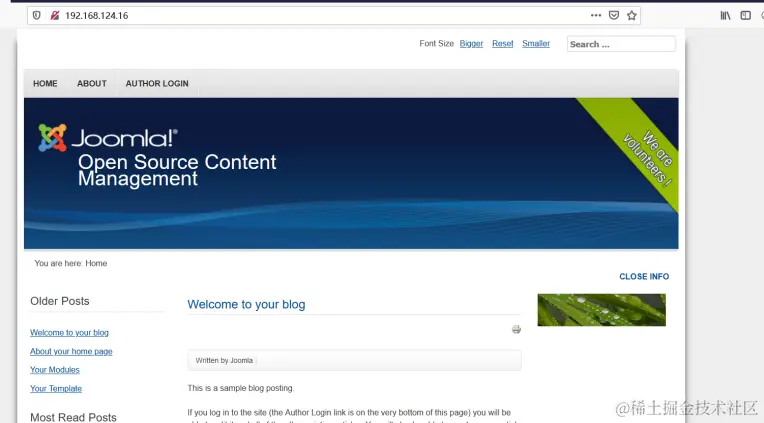This screenshot has width=764, height=423.
Task: Click the 'Open Source Content Management' banner text
Action: tap(177, 170)
